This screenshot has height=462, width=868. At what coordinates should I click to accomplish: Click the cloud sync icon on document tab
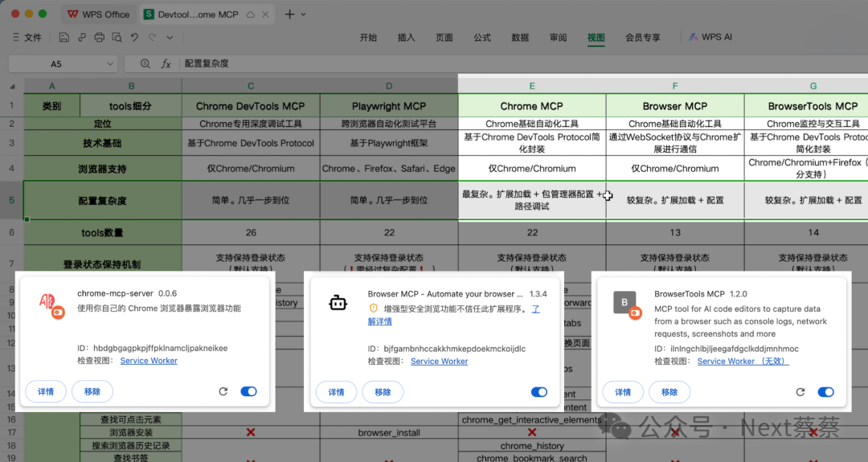tap(251, 14)
